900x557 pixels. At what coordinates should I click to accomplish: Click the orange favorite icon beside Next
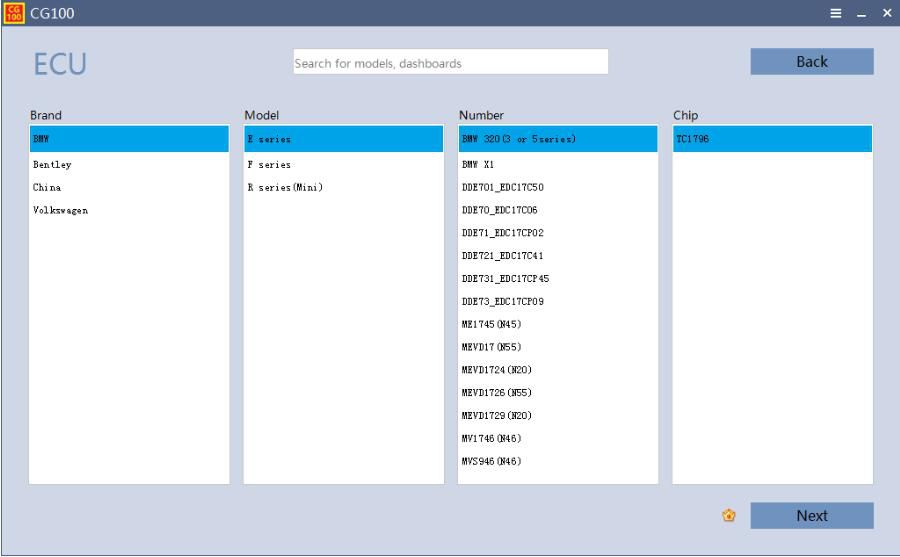[x=729, y=516]
